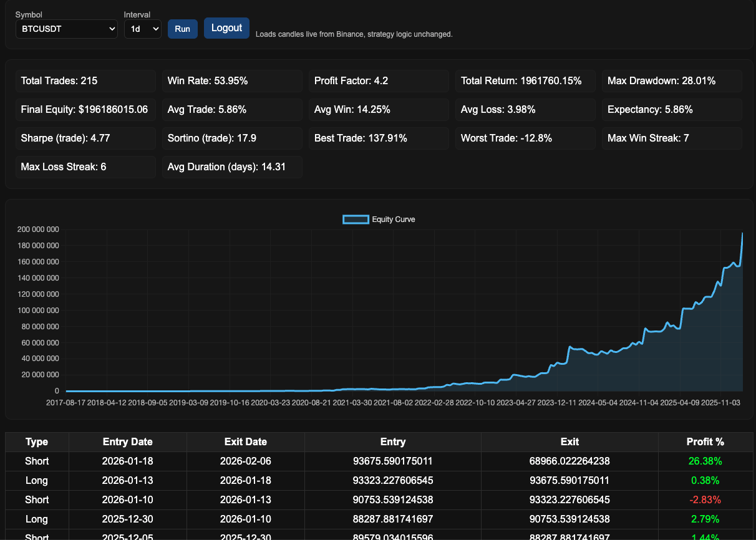Click the Sortino (trade): 17.9 stat card
The image size is (756, 540).
(232, 138)
